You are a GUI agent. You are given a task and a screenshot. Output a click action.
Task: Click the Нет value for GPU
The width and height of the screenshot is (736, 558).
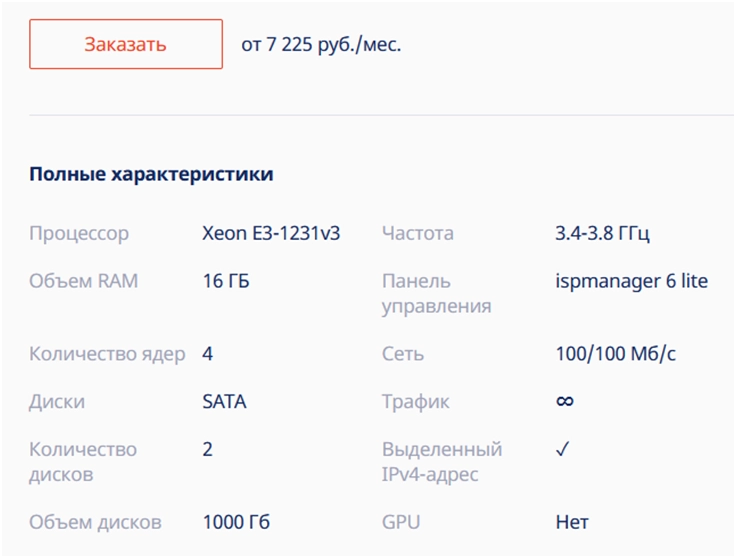coord(572,521)
